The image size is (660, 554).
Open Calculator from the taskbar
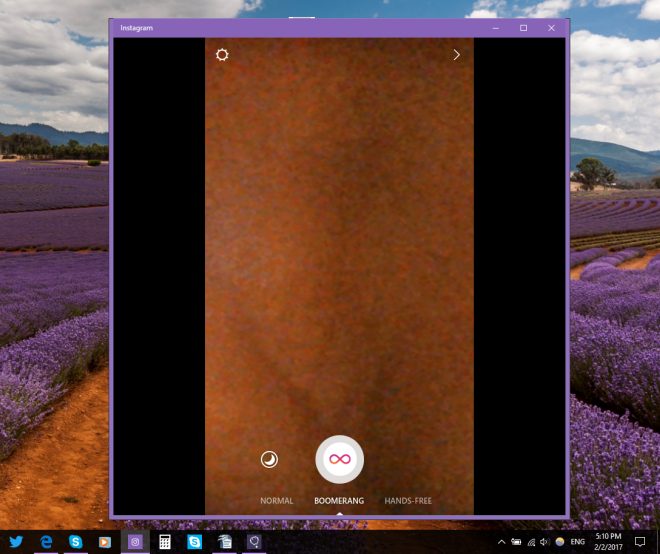(x=165, y=542)
